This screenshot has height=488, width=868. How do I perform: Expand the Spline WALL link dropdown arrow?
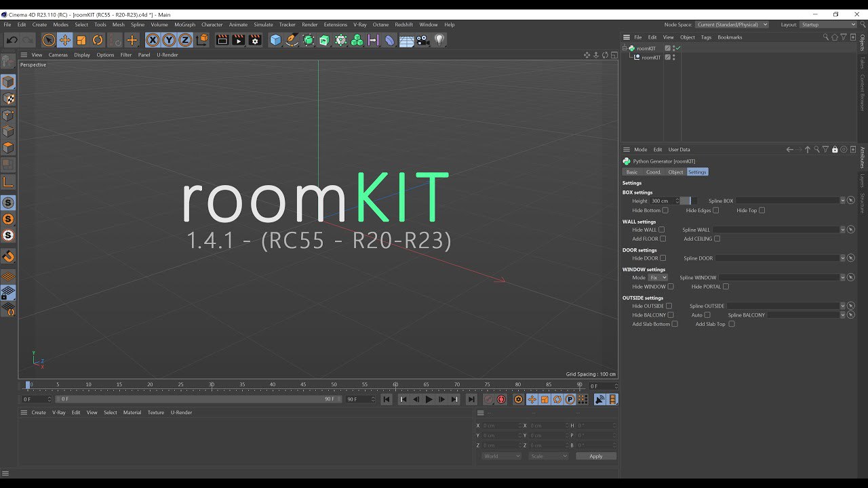(842, 230)
